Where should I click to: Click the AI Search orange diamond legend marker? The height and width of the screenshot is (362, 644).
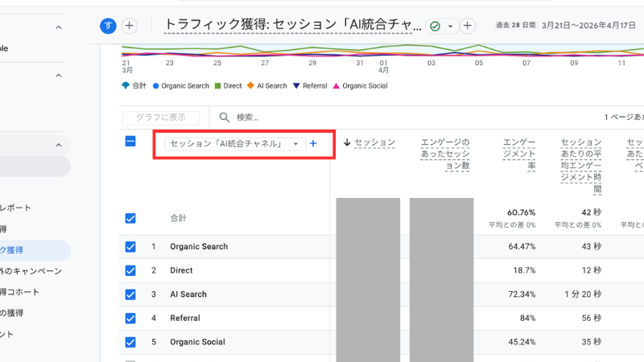[250, 86]
